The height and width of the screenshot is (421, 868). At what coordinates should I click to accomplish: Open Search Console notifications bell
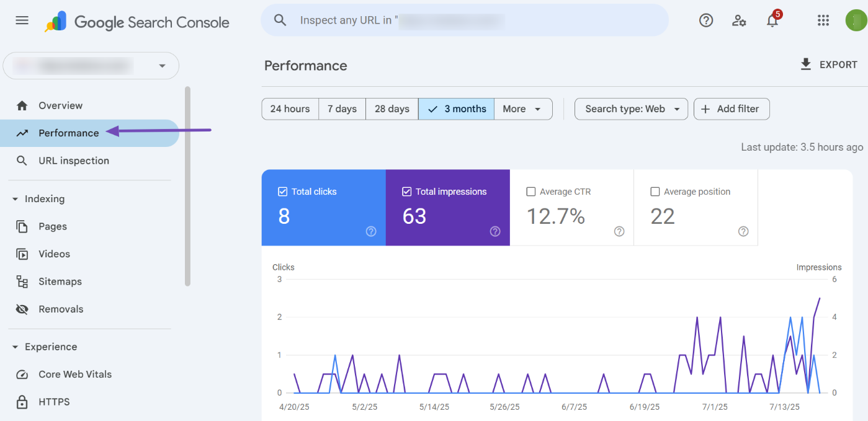[x=772, y=20]
